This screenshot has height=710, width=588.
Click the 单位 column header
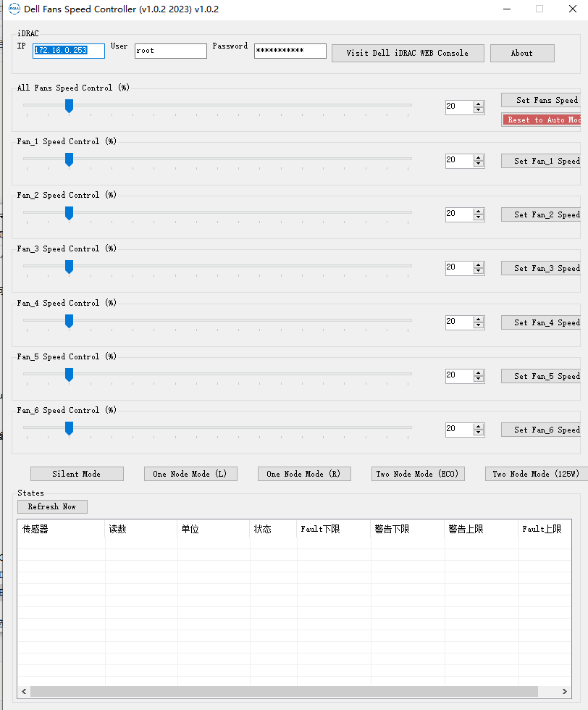coord(213,529)
